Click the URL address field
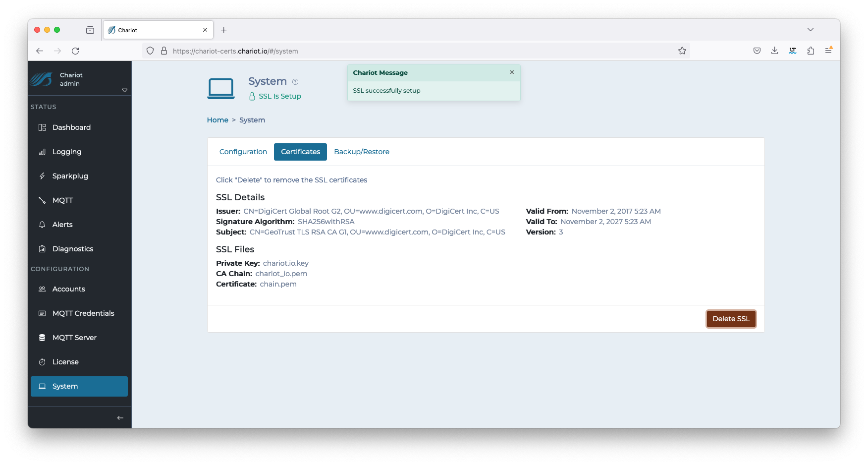 click(x=416, y=51)
